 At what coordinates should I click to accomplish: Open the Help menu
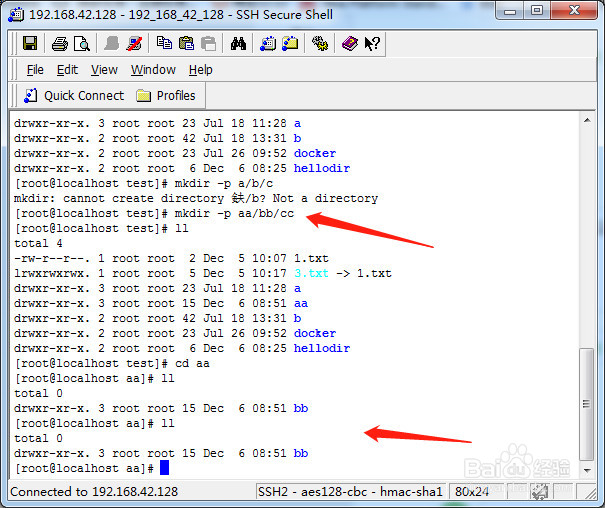tap(201, 70)
